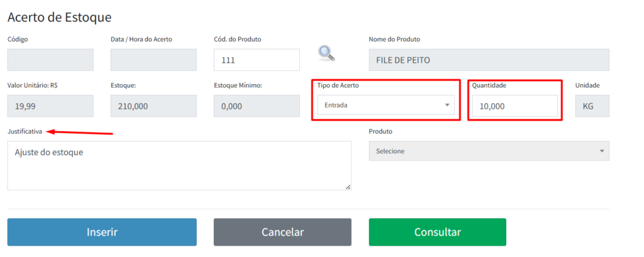The height and width of the screenshot is (257, 644).
Task: Click the Nome do Produto field
Action: click(489, 60)
